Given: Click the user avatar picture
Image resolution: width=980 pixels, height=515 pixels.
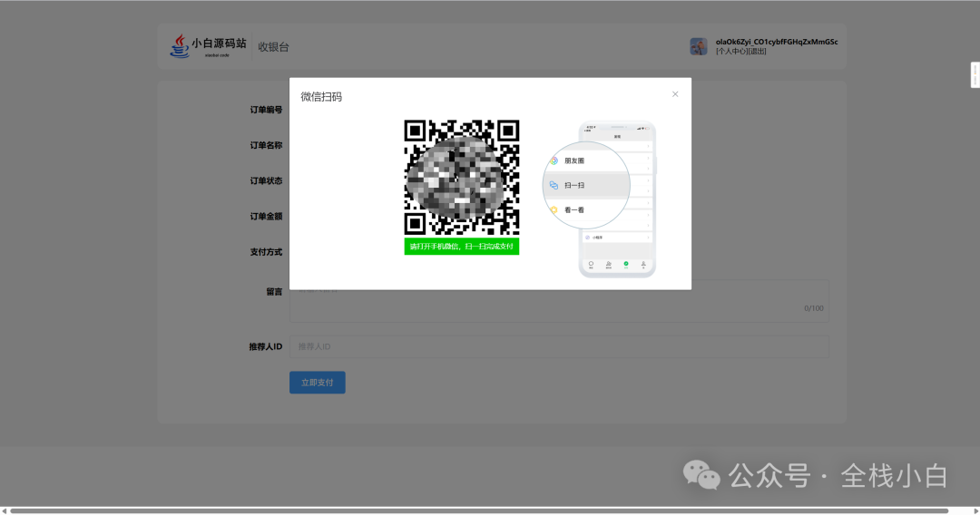Looking at the screenshot, I should point(698,46).
